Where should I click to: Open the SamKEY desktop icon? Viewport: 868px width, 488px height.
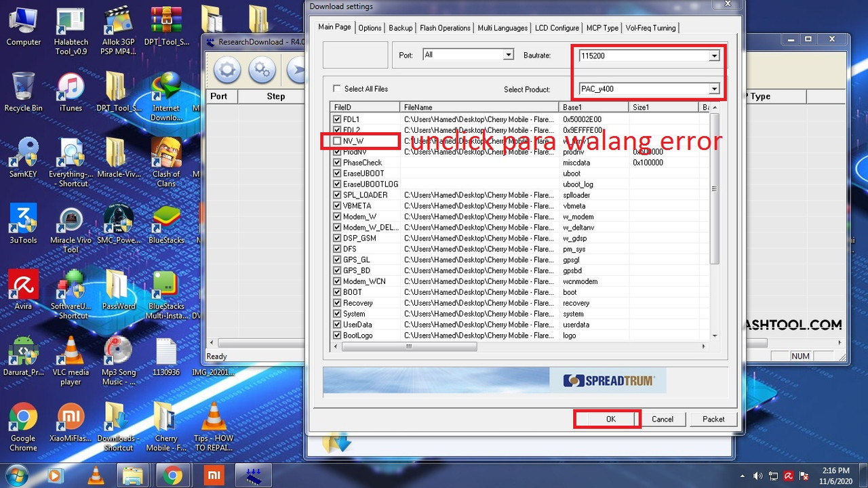point(24,157)
